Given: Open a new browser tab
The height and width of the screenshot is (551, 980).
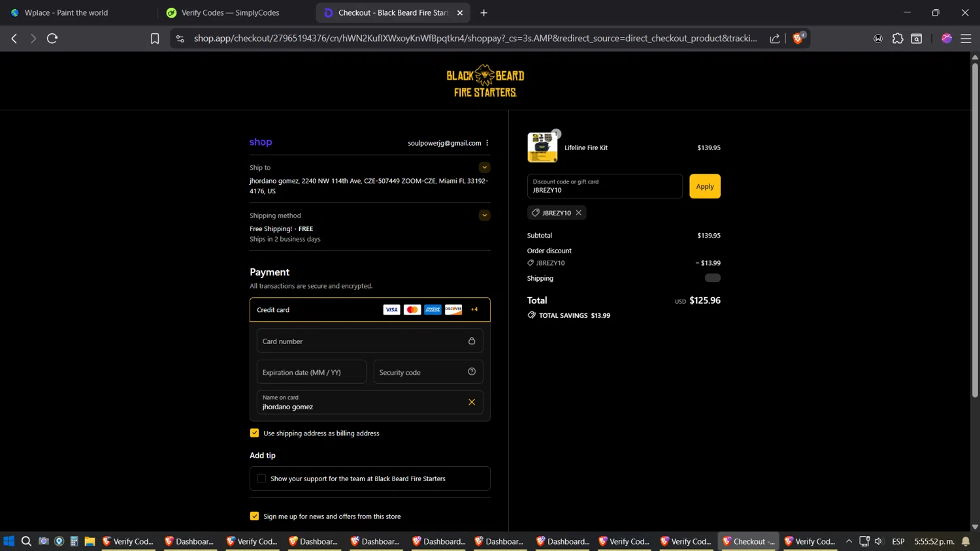Looking at the screenshot, I should [483, 12].
